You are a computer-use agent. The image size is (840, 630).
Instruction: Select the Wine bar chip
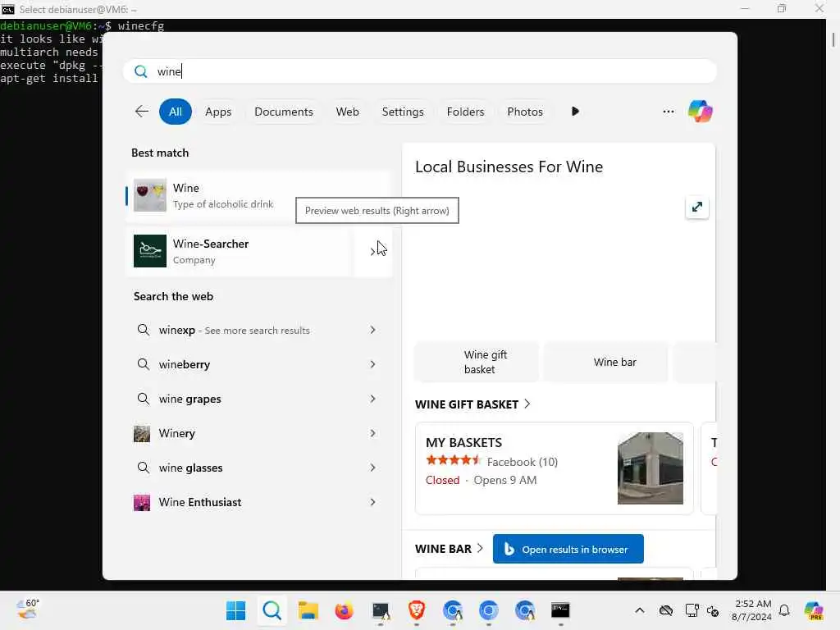(x=606, y=362)
